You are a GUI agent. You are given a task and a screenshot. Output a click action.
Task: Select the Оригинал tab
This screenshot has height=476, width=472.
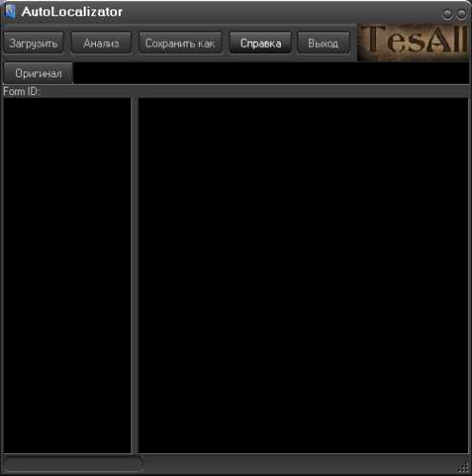click(38, 73)
